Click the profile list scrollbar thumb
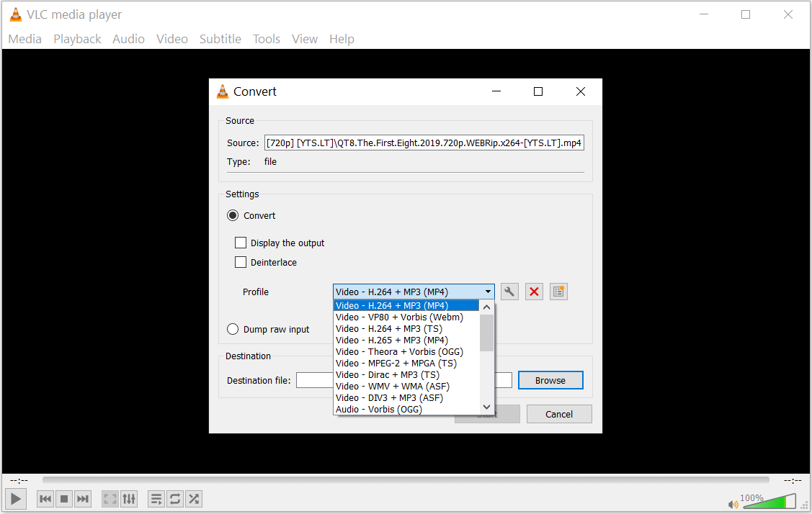The height and width of the screenshot is (514, 812). tap(487, 333)
